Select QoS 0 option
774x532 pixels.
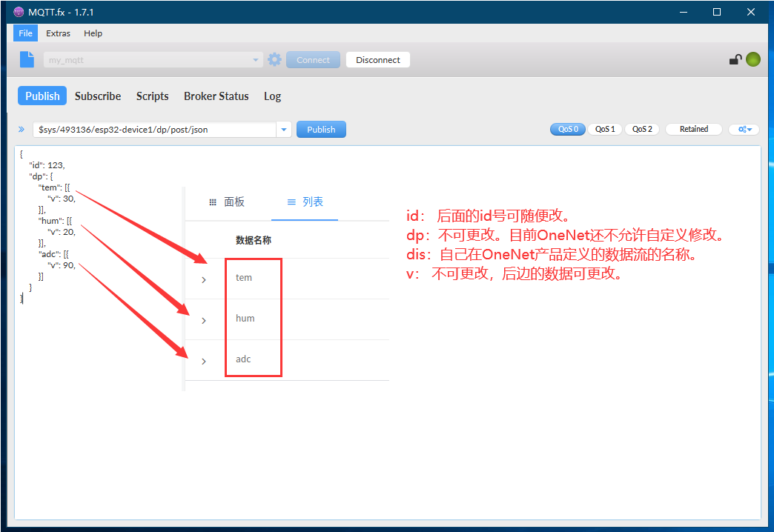click(568, 130)
